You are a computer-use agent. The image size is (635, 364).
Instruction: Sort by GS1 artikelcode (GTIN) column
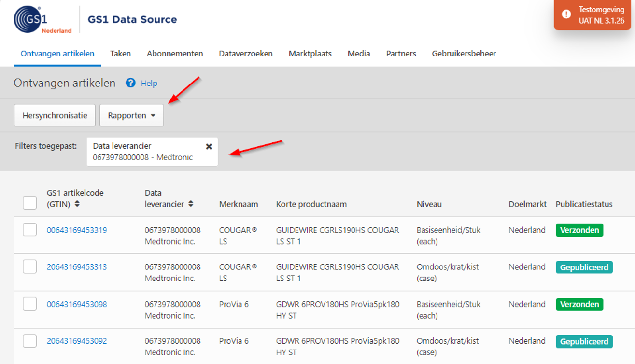77,204
